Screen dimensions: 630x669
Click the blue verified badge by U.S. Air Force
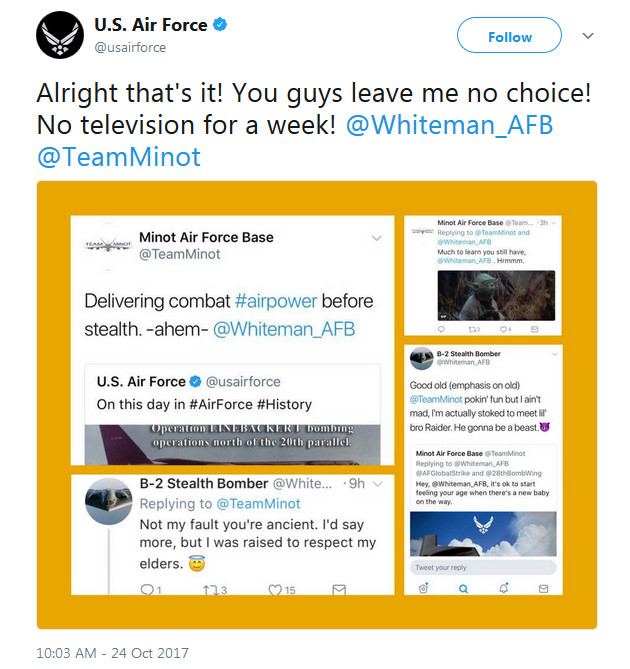coord(220,25)
